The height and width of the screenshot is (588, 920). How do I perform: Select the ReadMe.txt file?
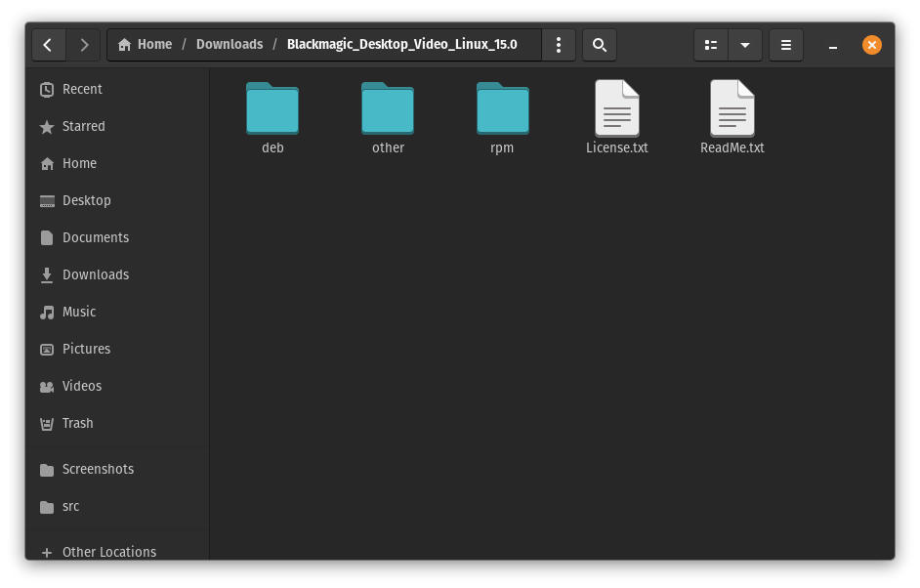point(732,117)
